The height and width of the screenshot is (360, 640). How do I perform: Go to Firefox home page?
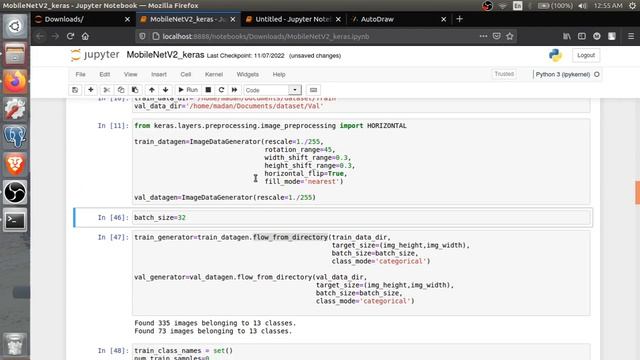coord(85,36)
